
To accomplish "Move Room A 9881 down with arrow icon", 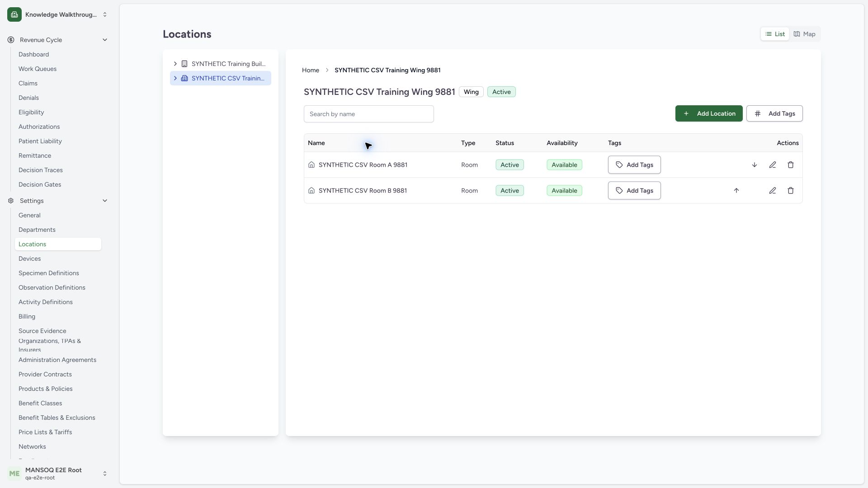I will 755,165.
